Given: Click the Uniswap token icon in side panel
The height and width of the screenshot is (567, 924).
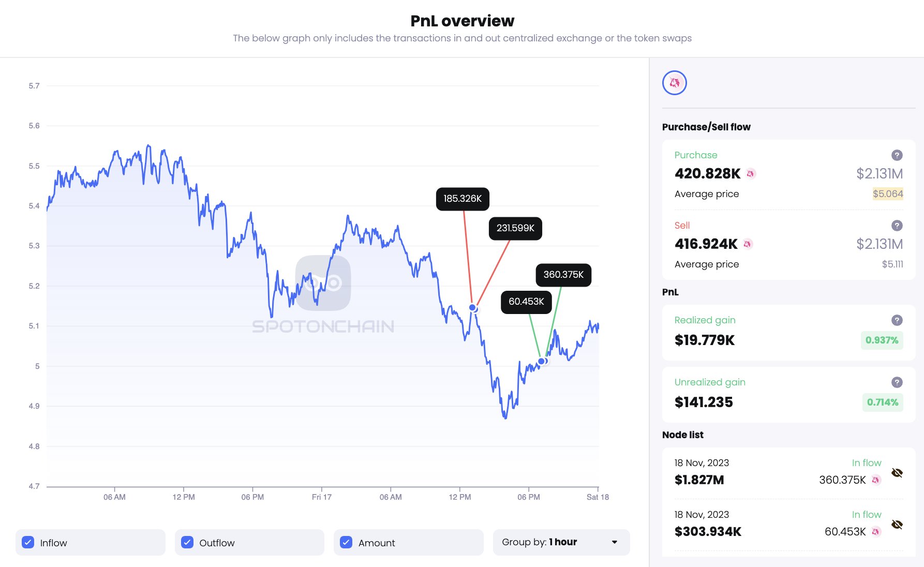Looking at the screenshot, I should click(x=674, y=83).
